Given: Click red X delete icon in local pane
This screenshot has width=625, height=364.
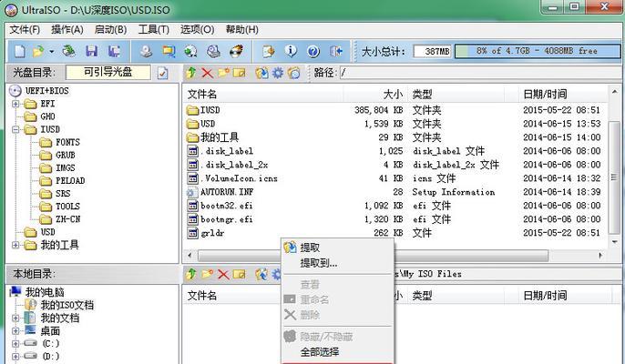Looking at the screenshot, I should coord(223,274).
